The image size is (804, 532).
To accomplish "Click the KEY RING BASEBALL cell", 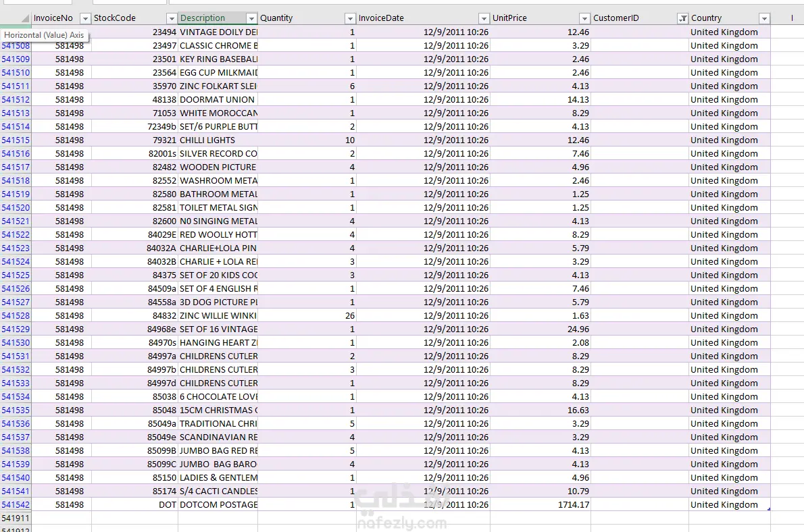I will (x=218, y=59).
